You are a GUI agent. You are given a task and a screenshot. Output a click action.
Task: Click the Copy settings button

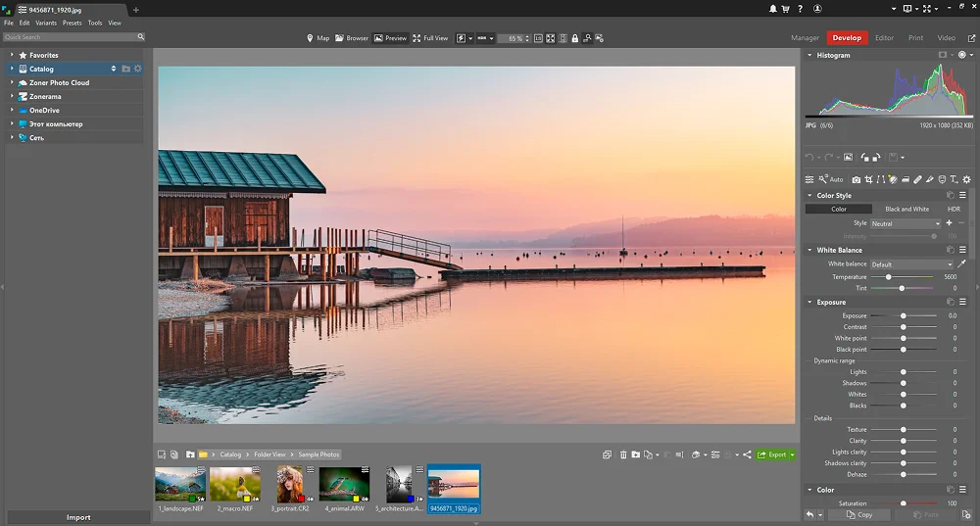[x=859, y=515]
